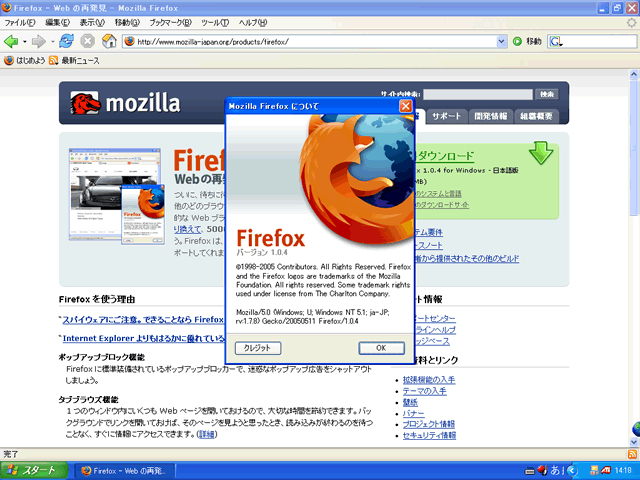Viewport: 640px width, 480px height.
Task: Open the 最新ニュース live bookmark feed
Action: click(74, 60)
